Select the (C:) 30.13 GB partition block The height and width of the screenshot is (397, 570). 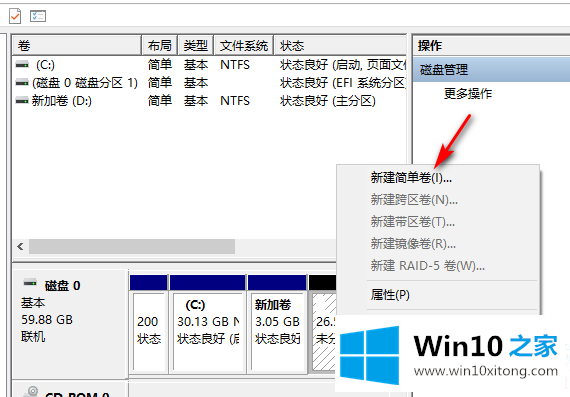click(208, 324)
